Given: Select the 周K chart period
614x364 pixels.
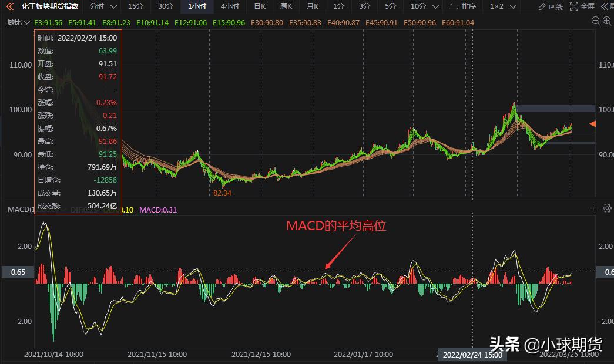Looking at the screenshot, I should tap(286, 6).
